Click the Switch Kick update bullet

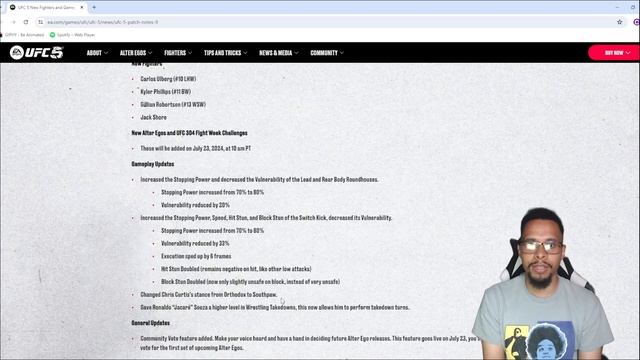266,218
